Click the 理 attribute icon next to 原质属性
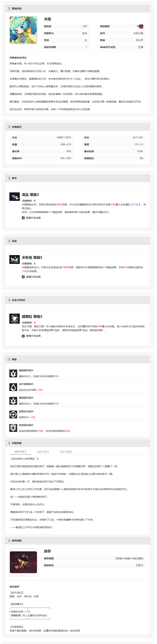157x644 pixels. point(141,26)
